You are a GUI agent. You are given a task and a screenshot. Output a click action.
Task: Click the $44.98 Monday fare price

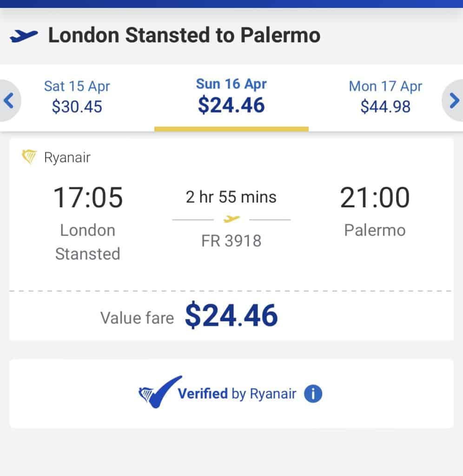point(385,107)
